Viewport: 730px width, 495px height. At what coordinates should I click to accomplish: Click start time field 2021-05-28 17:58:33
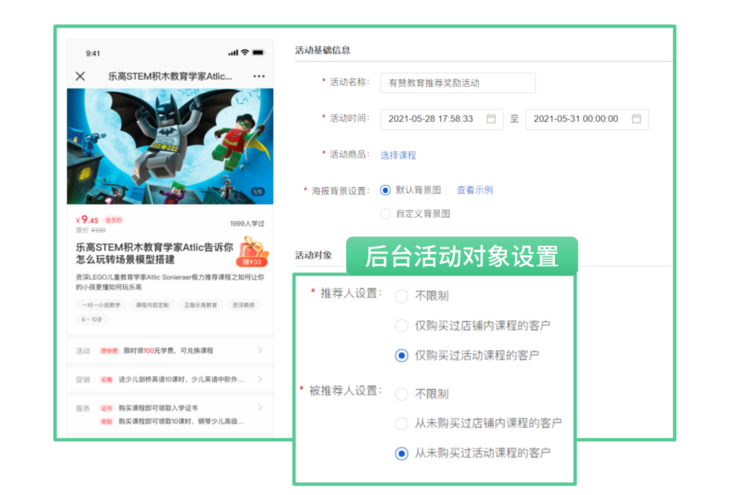441,119
